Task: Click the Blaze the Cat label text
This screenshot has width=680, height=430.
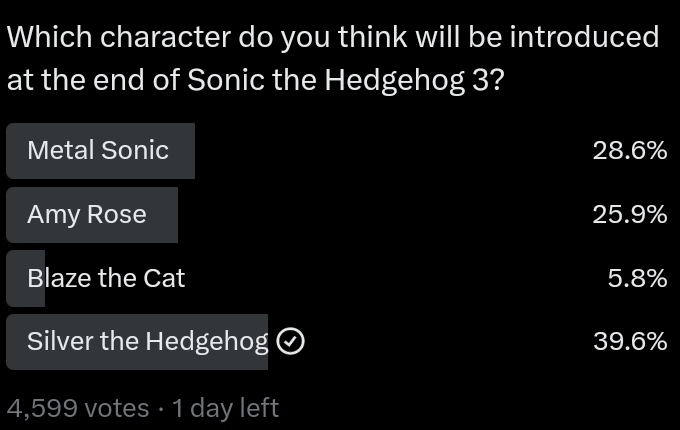Action: 106,278
